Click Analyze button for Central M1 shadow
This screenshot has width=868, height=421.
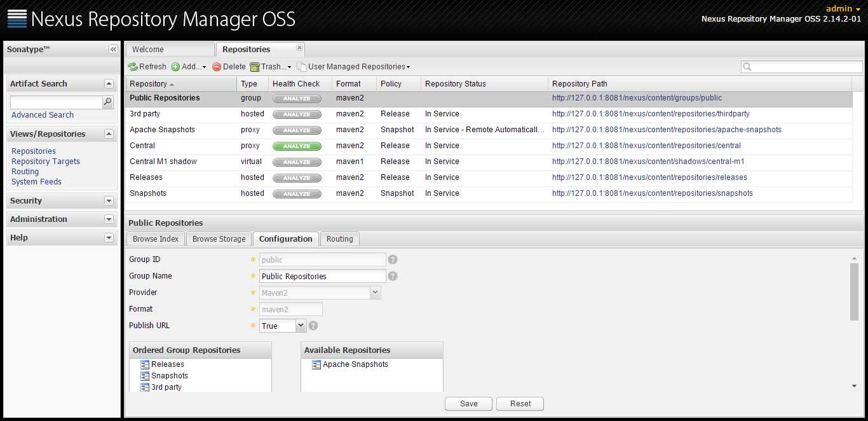[297, 162]
